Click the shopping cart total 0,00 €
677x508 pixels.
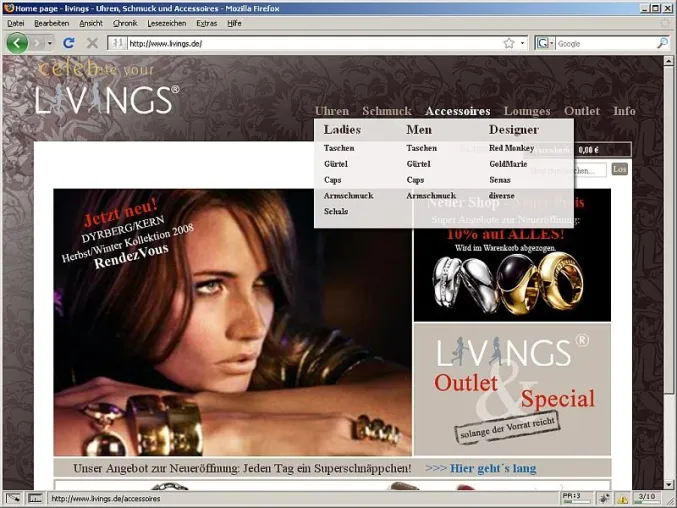[588, 150]
